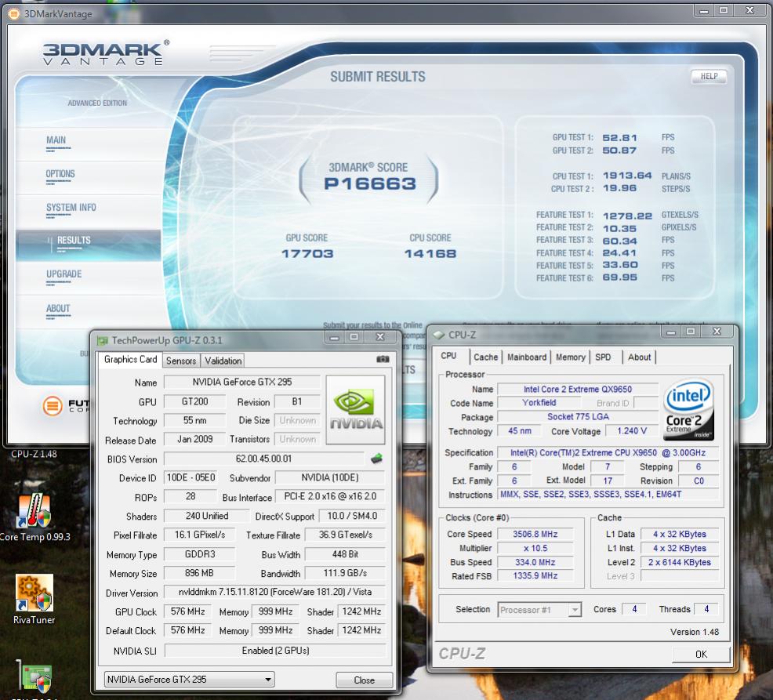Open the MAIN section in 3DMark Vantage

tap(56, 140)
